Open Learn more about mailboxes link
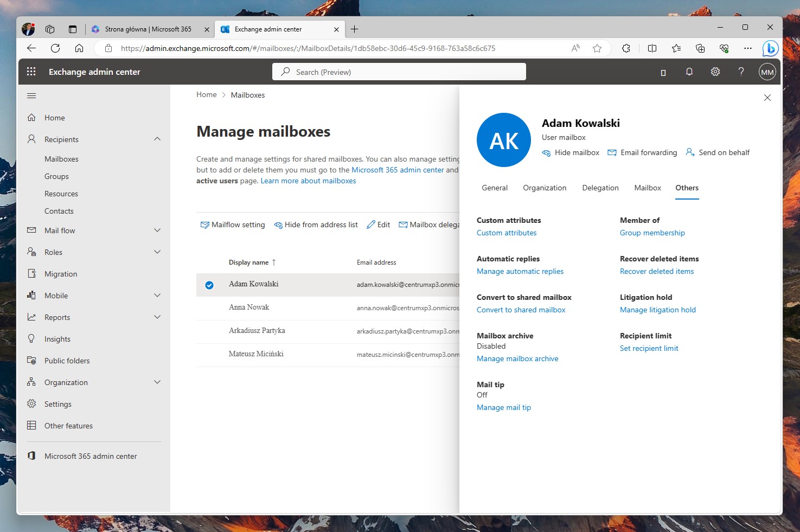Screen dimensions: 800x532 (x=308, y=181)
